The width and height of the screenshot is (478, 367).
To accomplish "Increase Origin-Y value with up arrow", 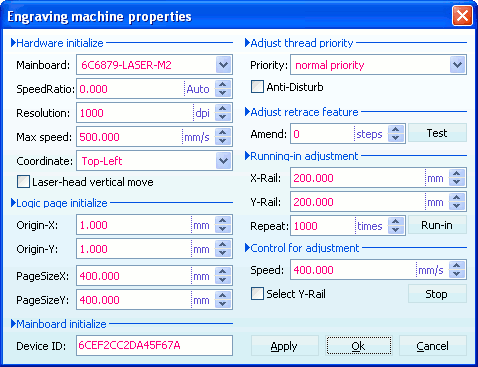I will pos(223,245).
